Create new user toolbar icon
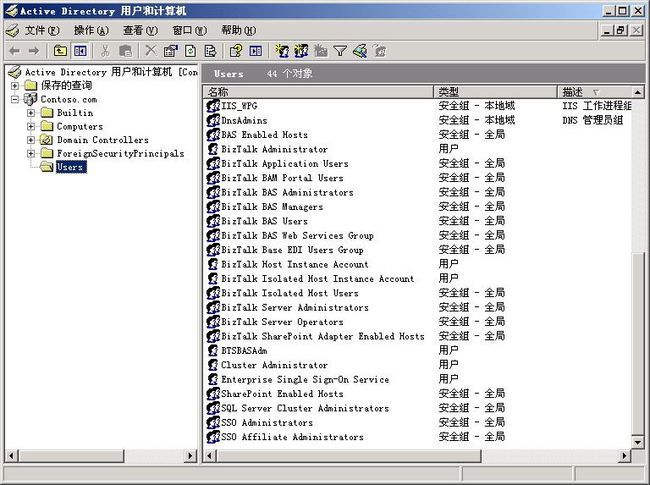This screenshot has height=485, width=650. 282,51
